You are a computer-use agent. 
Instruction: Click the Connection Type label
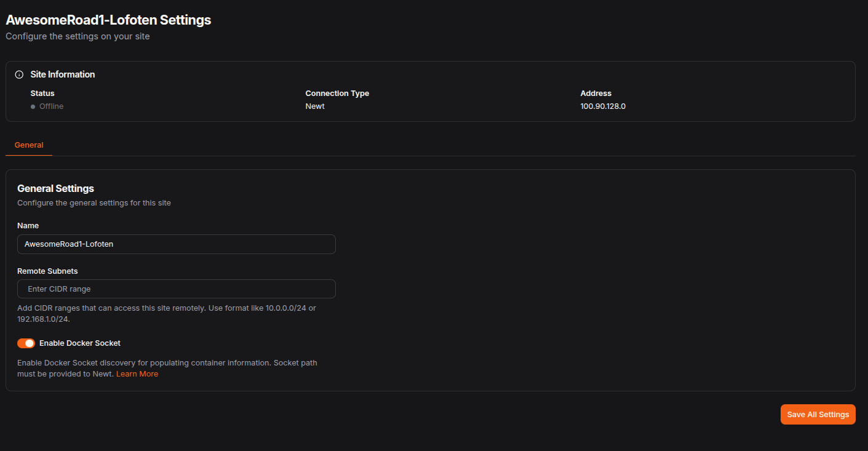click(x=337, y=94)
